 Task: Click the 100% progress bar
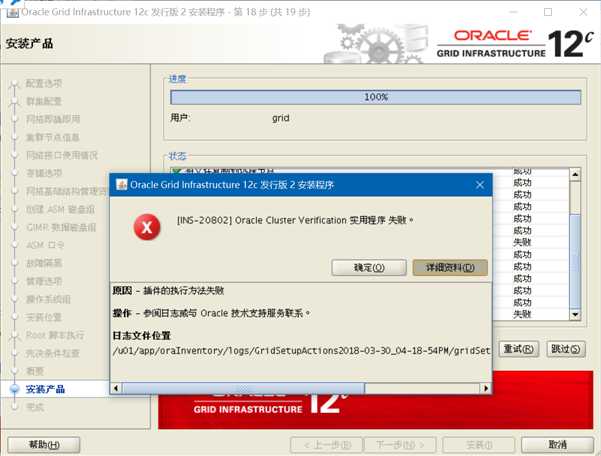click(x=376, y=97)
